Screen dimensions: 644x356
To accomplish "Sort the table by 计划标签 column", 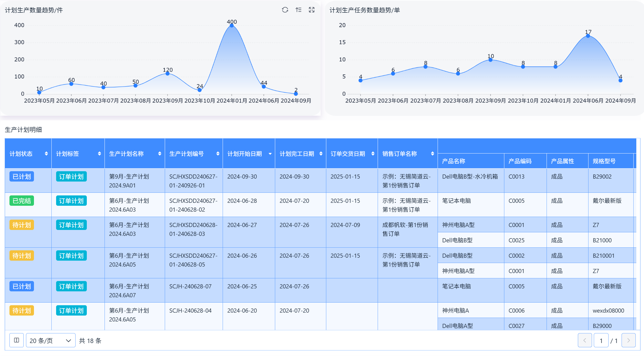I will click(99, 153).
